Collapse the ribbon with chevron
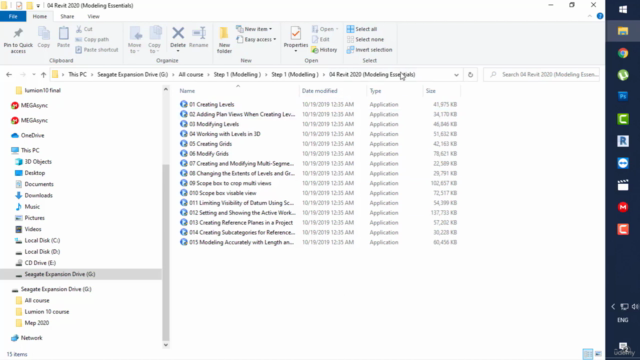Viewport: 640px width, 360px height. click(x=589, y=16)
